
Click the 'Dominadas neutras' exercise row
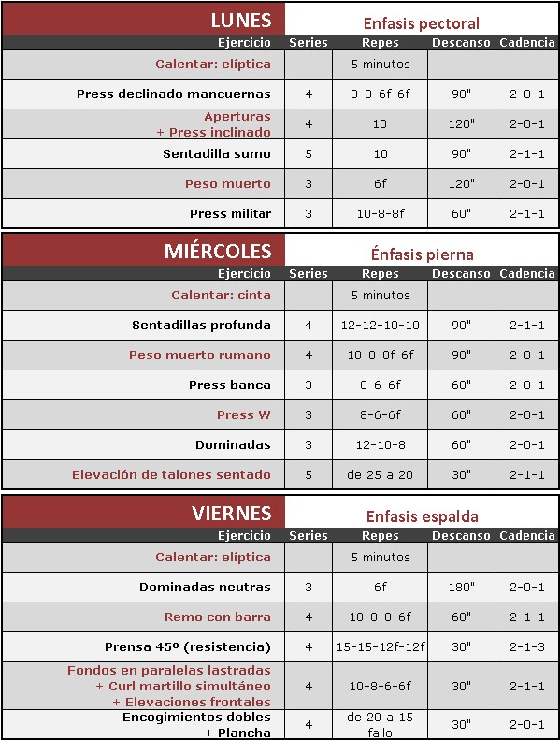coord(280,588)
